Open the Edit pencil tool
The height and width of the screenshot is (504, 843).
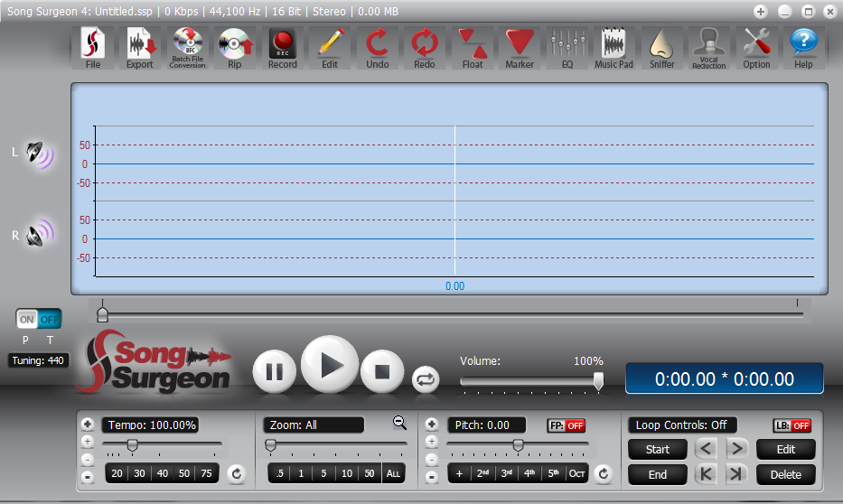click(x=330, y=49)
